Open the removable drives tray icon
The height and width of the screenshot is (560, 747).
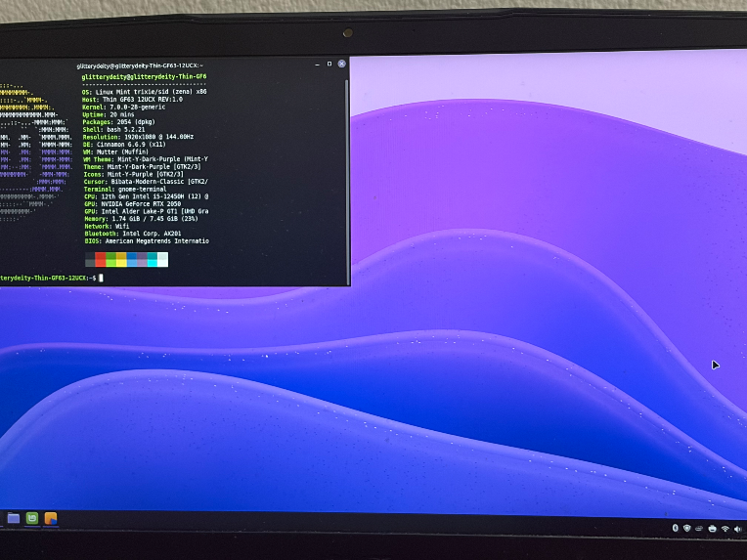pyautogui.click(x=699, y=528)
